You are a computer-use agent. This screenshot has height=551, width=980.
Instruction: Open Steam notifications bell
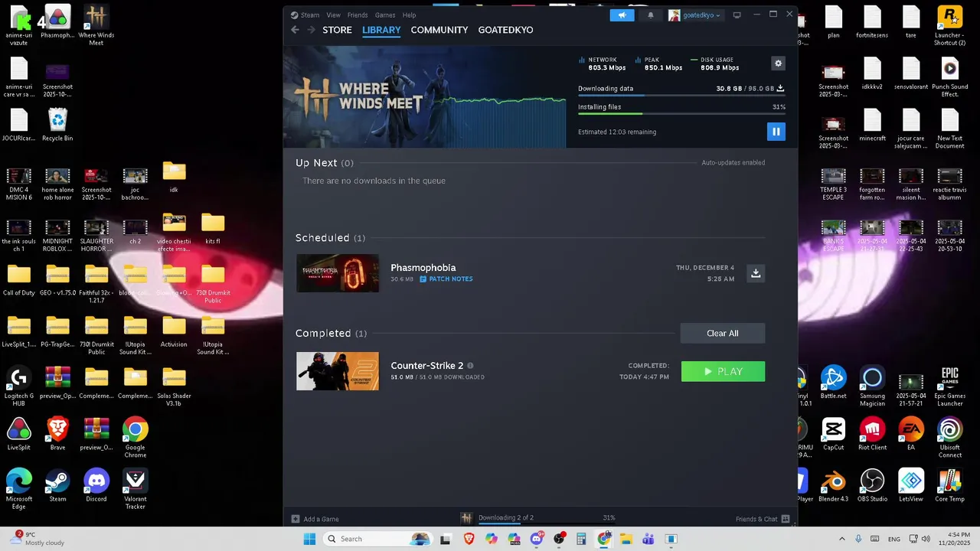(x=651, y=15)
